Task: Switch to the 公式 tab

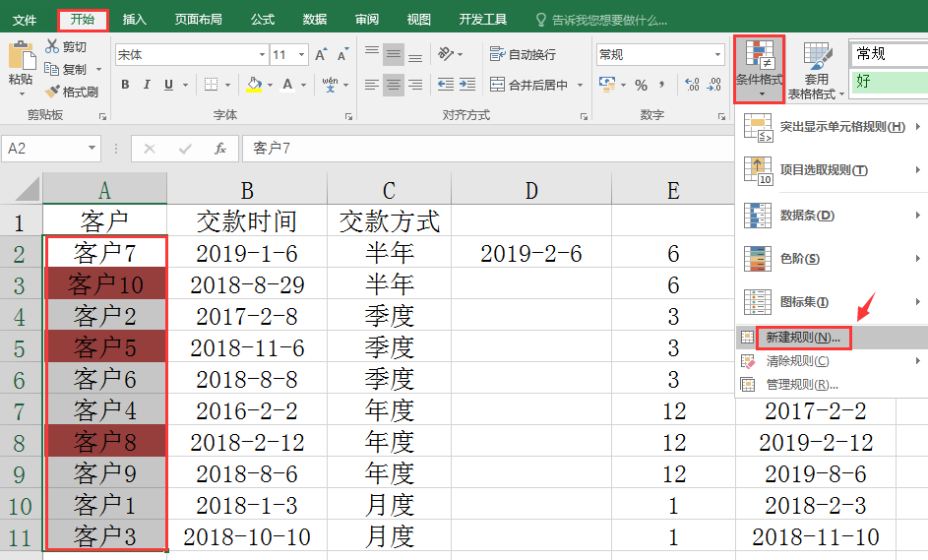Action: point(262,20)
